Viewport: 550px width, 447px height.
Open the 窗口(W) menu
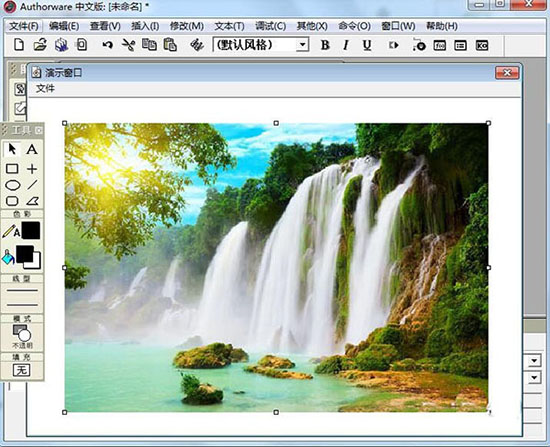[x=398, y=26]
